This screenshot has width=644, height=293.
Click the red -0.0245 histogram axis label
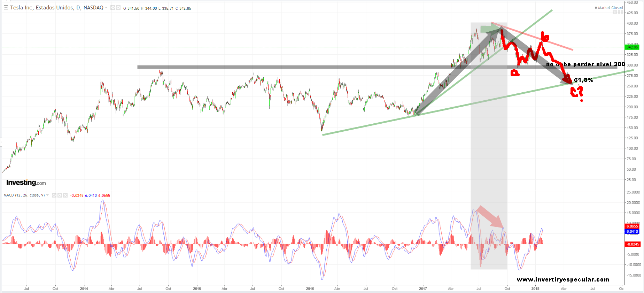pyautogui.click(x=633, y=244)
